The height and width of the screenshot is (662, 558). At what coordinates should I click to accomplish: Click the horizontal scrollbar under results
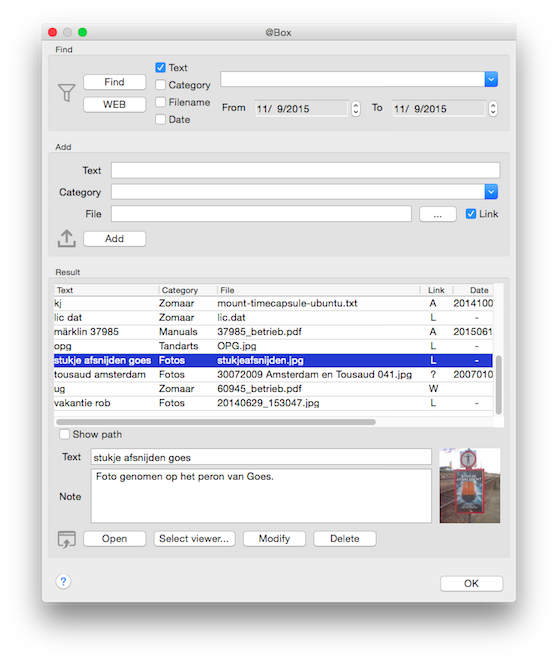pyautogui.click(x=216, y=422)
